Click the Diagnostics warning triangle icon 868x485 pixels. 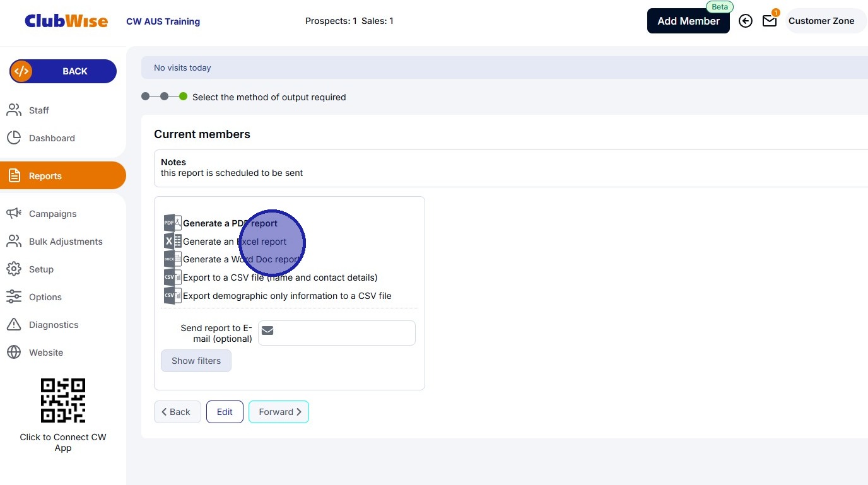coord(14,325)
